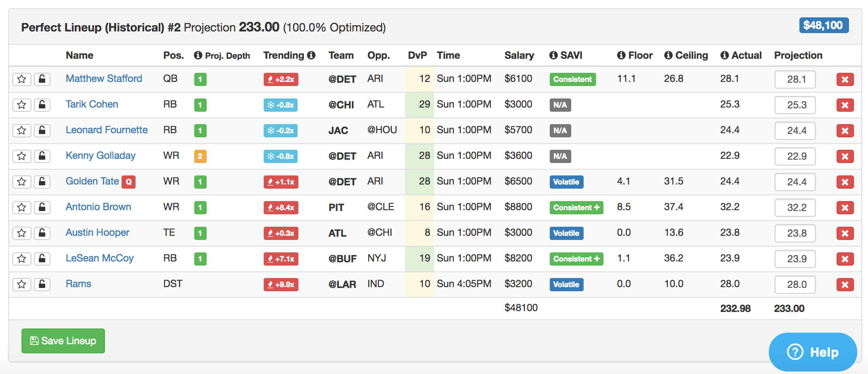Open Kenny Golladay player link
868x374 pixels.
click(x=100, y=156)
